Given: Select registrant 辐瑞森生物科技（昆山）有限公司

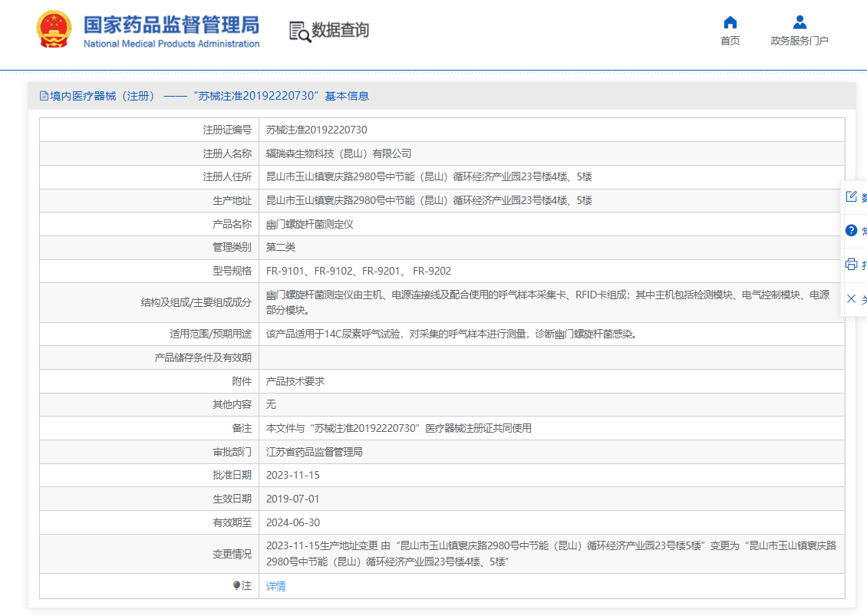Looking at the screenshot, I should 338,153.
